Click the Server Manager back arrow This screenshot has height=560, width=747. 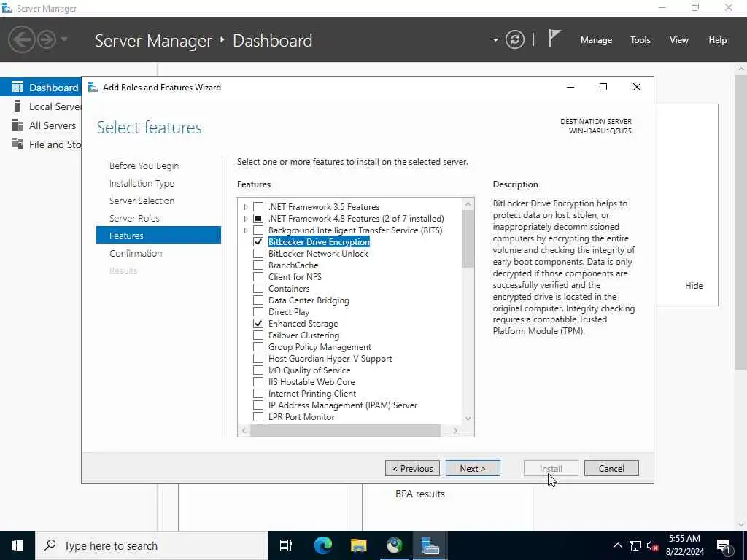[x=21, y=39]
